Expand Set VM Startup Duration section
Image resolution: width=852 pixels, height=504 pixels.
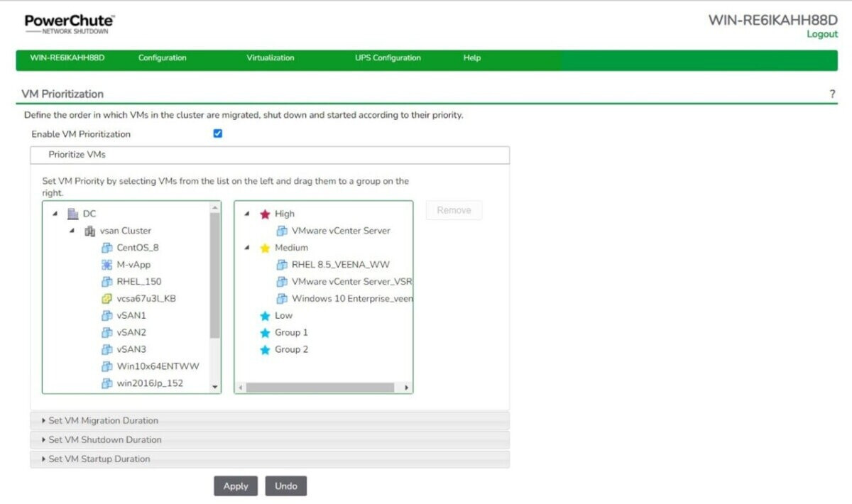99,459
